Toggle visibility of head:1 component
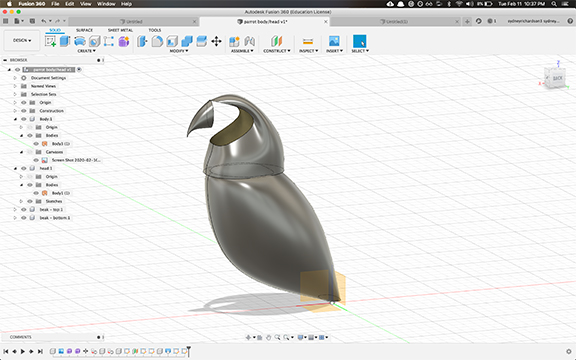Image resolution: width=576 pixels, height=360 pixels. 24,168
